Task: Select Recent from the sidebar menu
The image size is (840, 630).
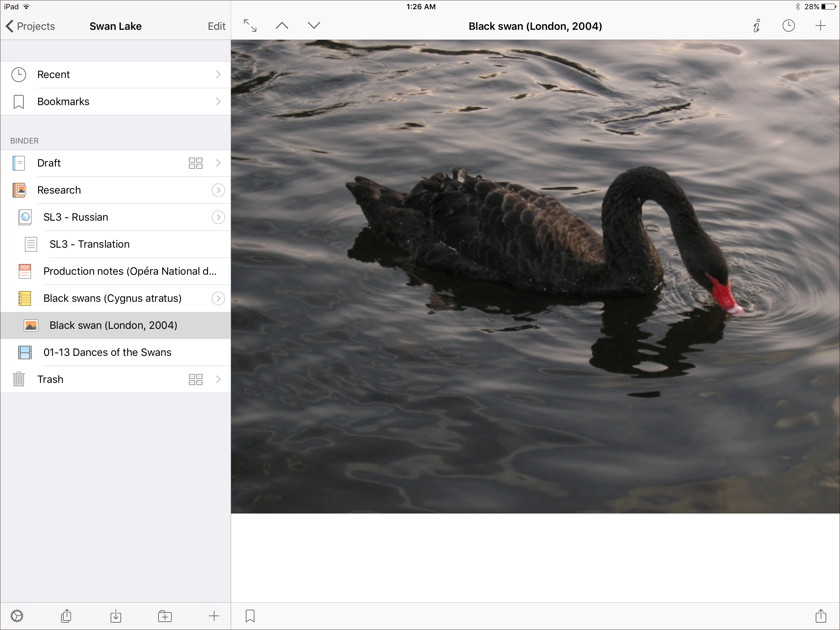Action: [116, 74]
